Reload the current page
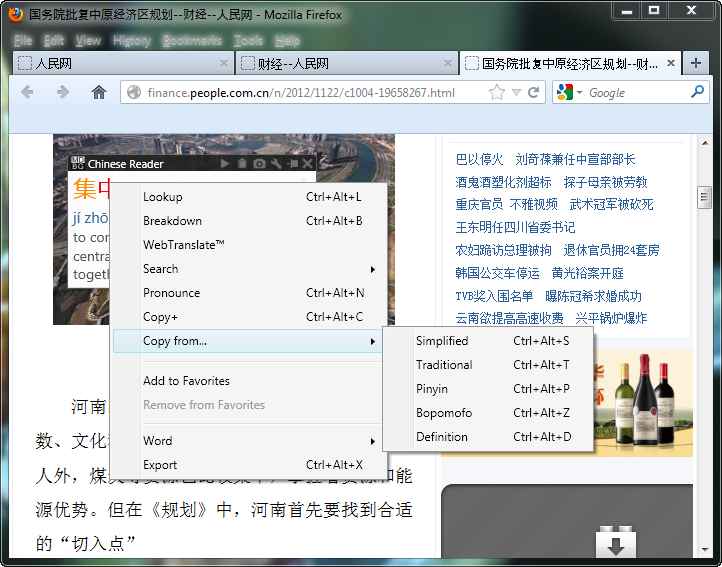This screenshot has width=722, height=567. tap(533, 93)
